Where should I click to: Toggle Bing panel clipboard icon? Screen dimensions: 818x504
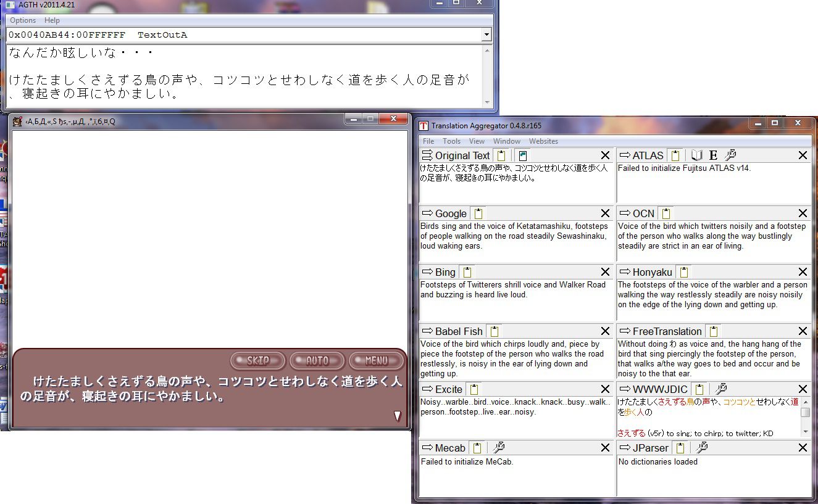click(467, 272)
